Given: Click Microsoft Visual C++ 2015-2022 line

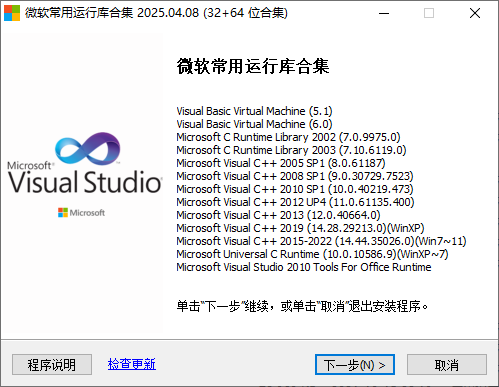Looking at the screenshot, I should [x=321, y=241].
